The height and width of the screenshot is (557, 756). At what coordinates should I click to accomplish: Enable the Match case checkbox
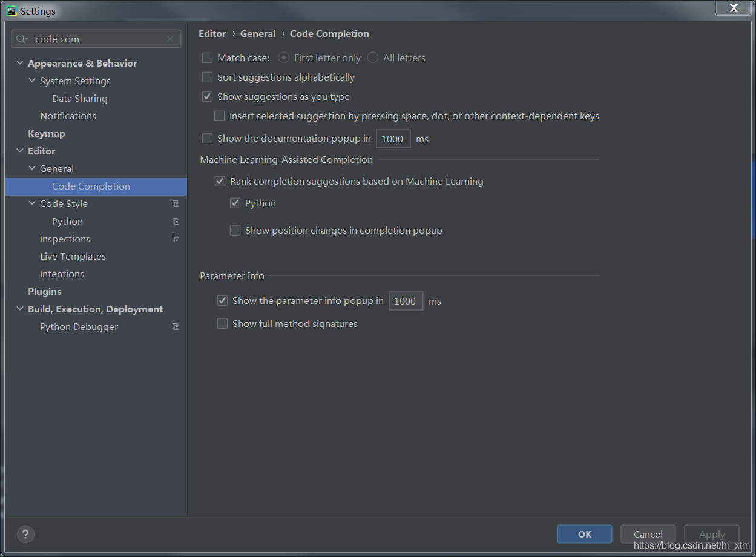pos(207,58)
